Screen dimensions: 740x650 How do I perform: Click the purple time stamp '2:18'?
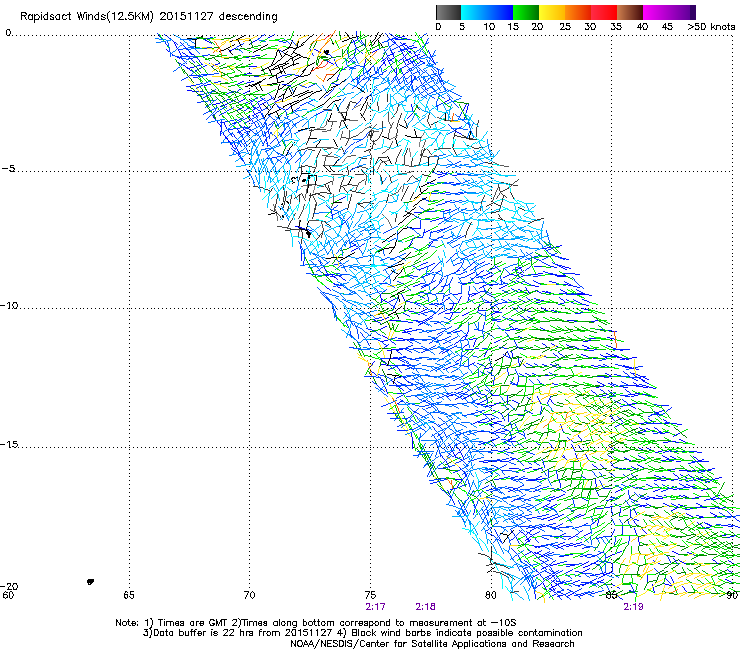pos(425,607)
